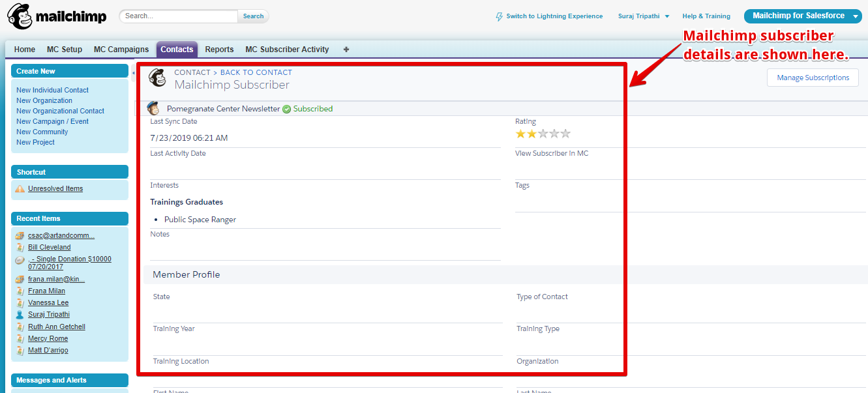Screen dimensions: 868x393
Task: Click the lightning bolt beside Switch to Lightning Experience
Action: (x=498, y=16)
